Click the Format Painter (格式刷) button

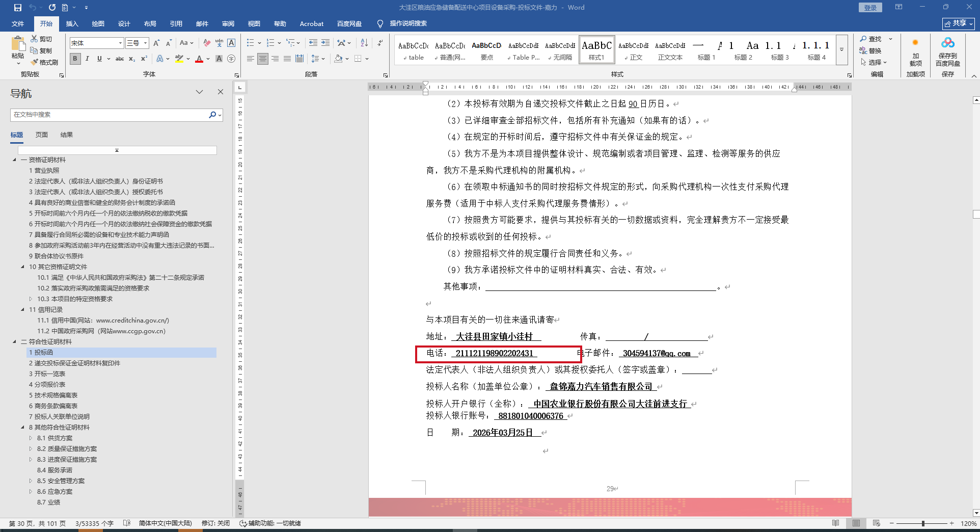tap(44, 62)
